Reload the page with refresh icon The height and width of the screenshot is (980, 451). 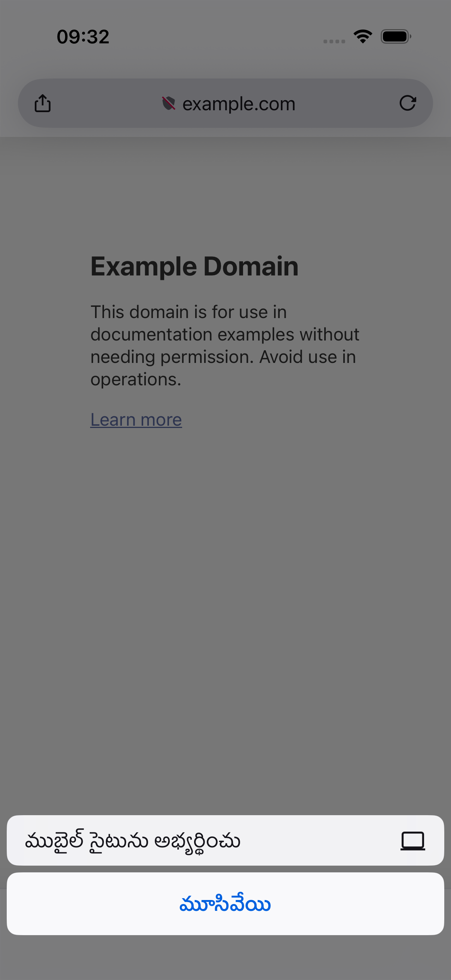[408, 103]
